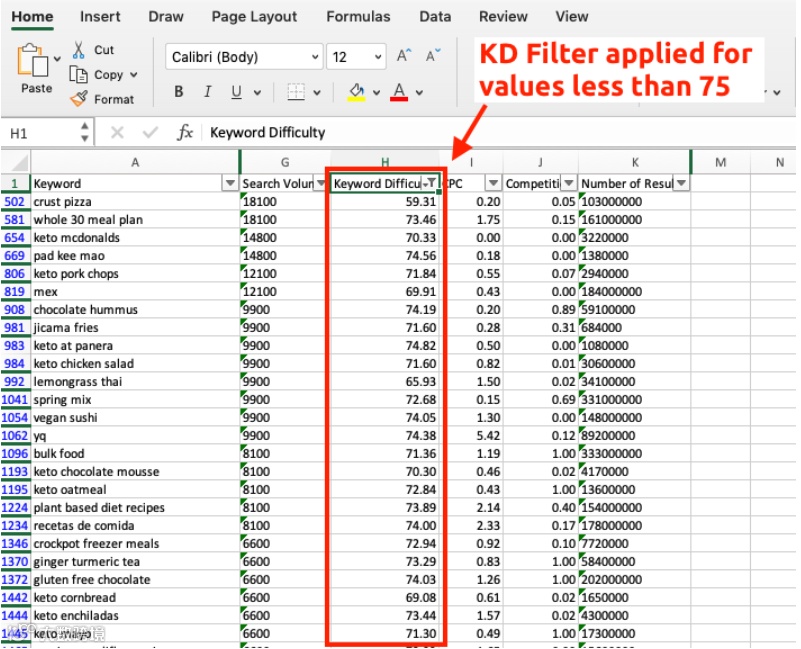Select row header 502
Viewport: 801px width, 649px height.
pyautogui.click(x=15, y=201)
